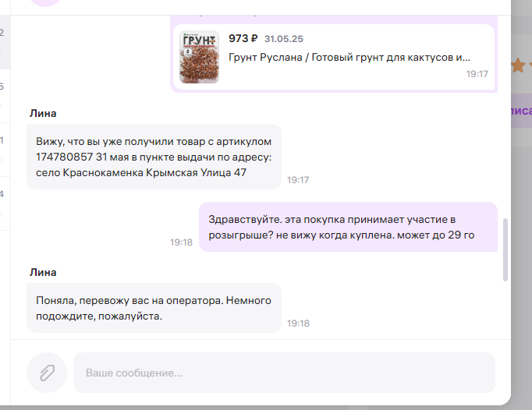Click the order date '31.05.25'

[284, 39]
